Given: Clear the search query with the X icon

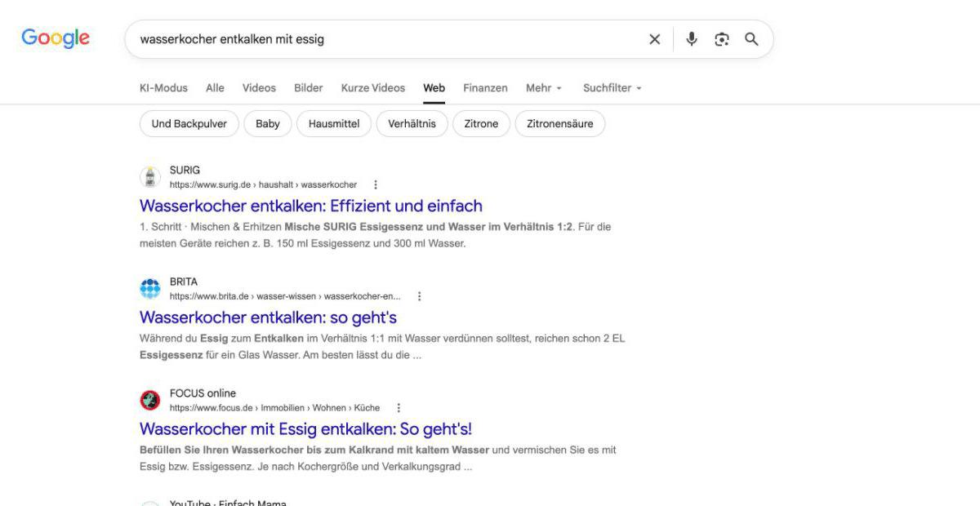Looking at the screenshot, I should point(654,39).
